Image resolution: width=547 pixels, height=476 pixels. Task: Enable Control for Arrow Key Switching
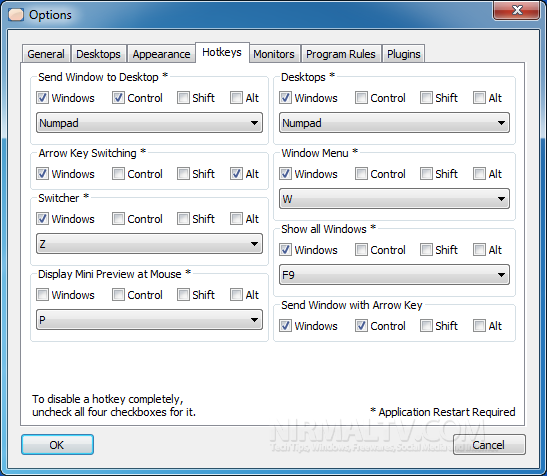coord(118,174)
